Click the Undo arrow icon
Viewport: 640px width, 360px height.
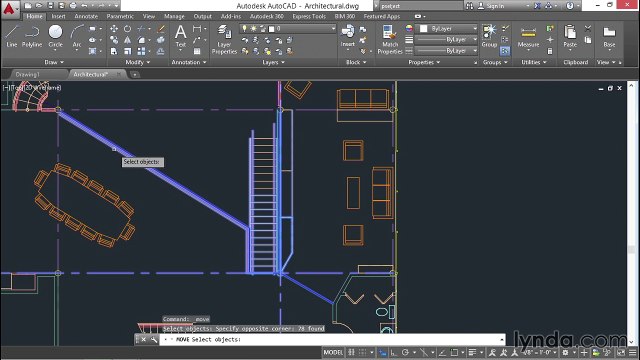click(x=84, y=6)
